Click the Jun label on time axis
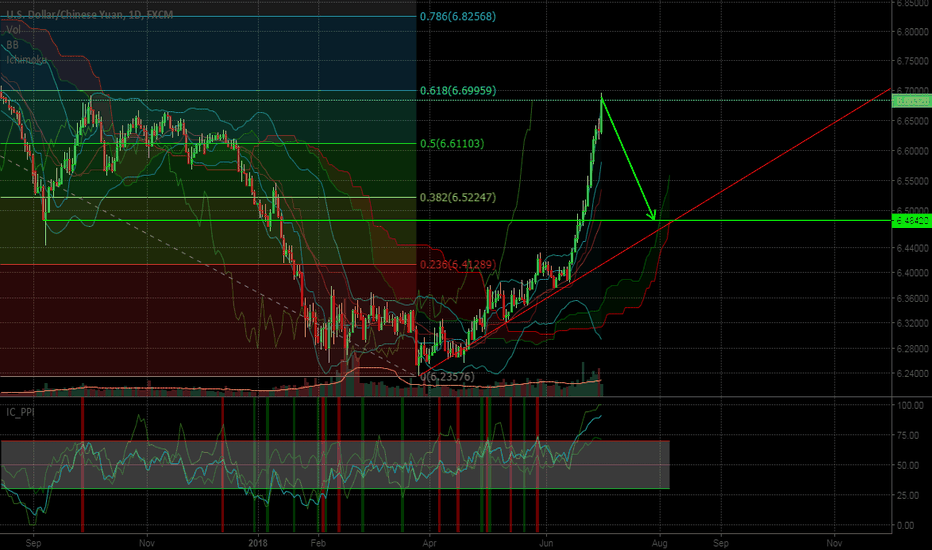This screenshot has height=550, width=932. click(546, 543)
